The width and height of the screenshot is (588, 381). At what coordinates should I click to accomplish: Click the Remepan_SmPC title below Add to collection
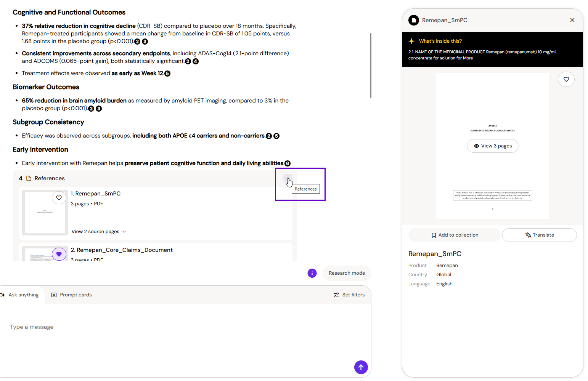click(435, 254)
